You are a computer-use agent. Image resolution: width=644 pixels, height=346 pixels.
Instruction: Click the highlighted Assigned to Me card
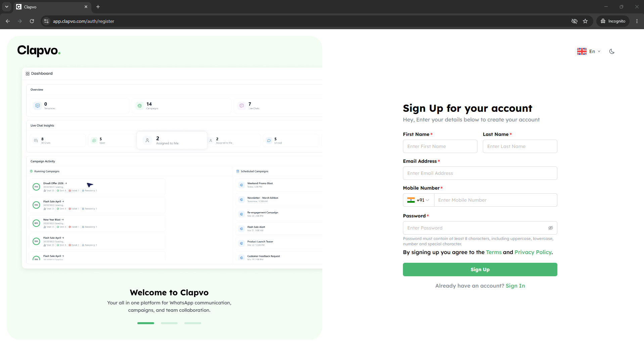coord(172,140)
